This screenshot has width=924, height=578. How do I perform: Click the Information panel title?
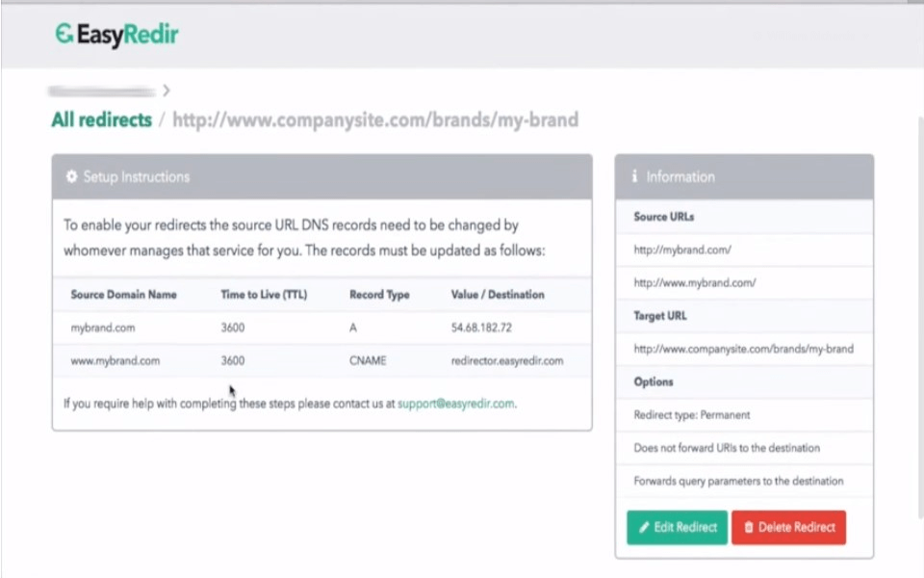(680, 177)
